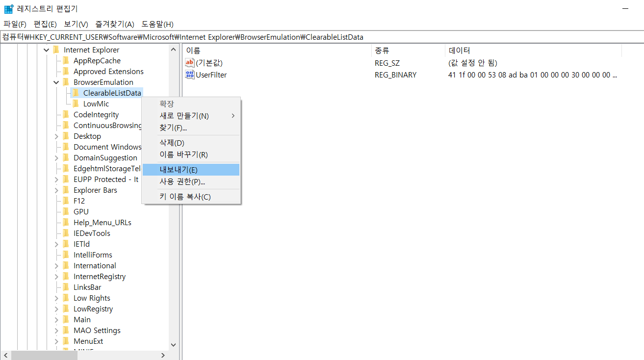Click the Desktop folder icon
The width and height of the screenshot is (644, 360).
click(66, 136)
